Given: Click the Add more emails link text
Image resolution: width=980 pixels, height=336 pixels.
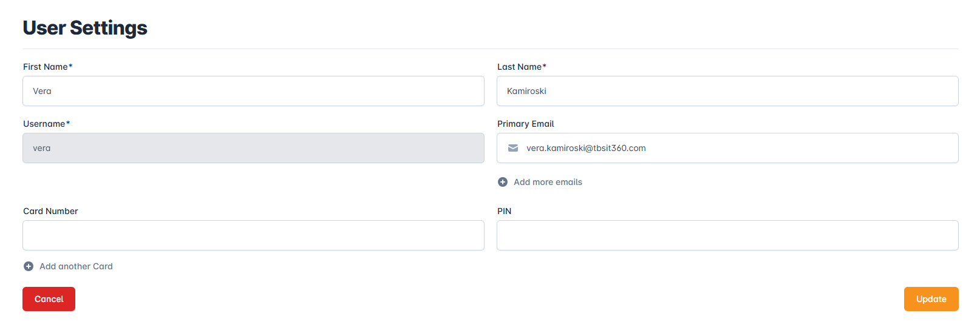Looking at the screenshot, I should (548, 182).
